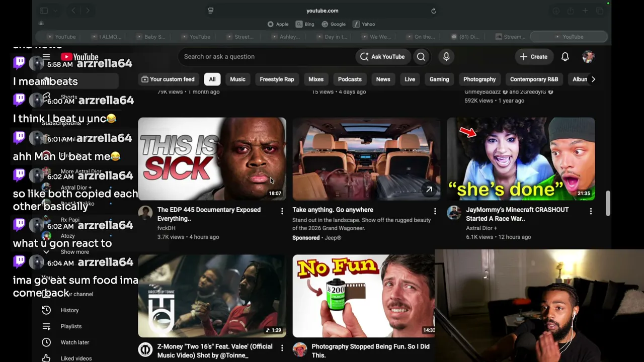
Task: Open the account avatar menu
Action: 588,57
